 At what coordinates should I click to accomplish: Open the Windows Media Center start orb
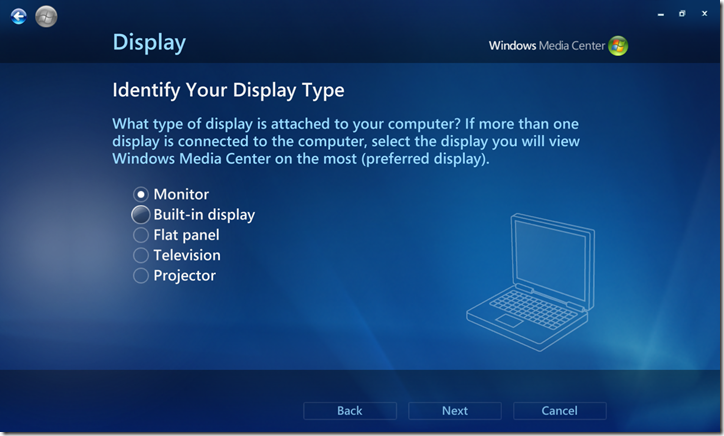pos(46,17)
